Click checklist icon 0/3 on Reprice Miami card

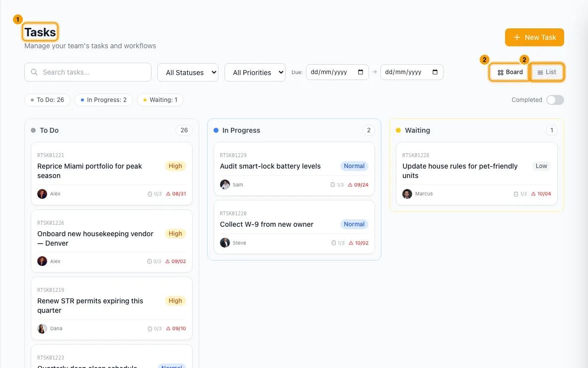pos(150,194)
